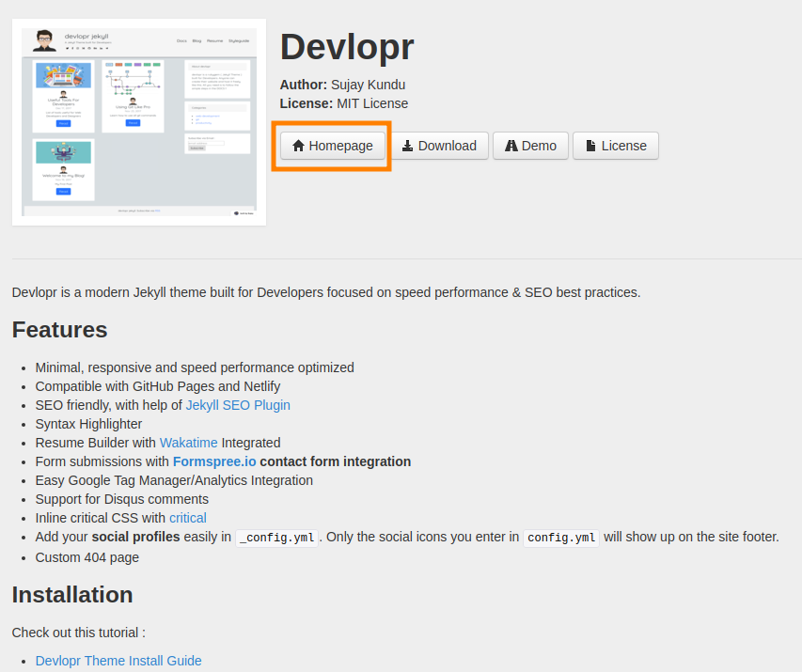This screenshot has height=672, width=802.
Task: Visit the Formspree.io link
Action: click(x=214, y=461)
